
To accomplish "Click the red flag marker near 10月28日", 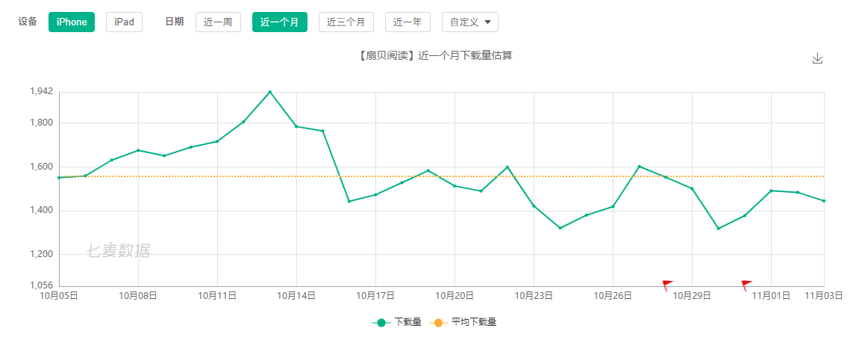I will point(666,285).
